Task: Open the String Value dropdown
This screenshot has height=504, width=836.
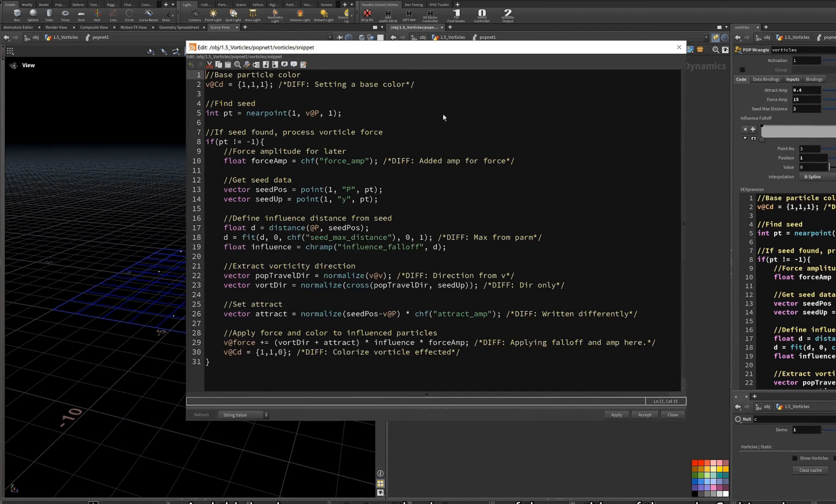Action: 244,415
